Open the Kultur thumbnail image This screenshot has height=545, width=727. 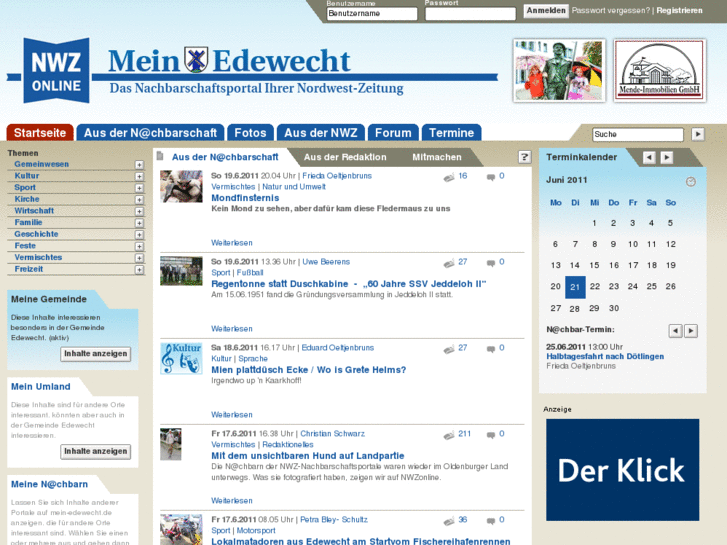(181, 358)
